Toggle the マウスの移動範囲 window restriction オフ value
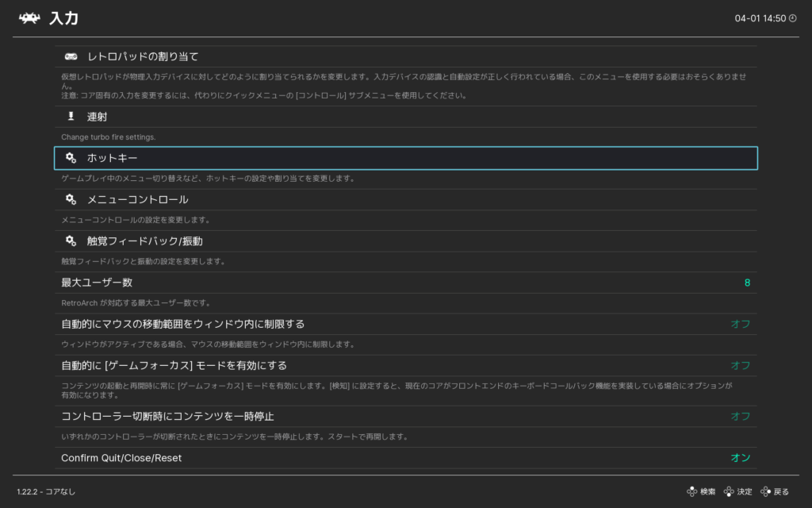The height and width of the screenshot is (508, 812). [740, 324]
